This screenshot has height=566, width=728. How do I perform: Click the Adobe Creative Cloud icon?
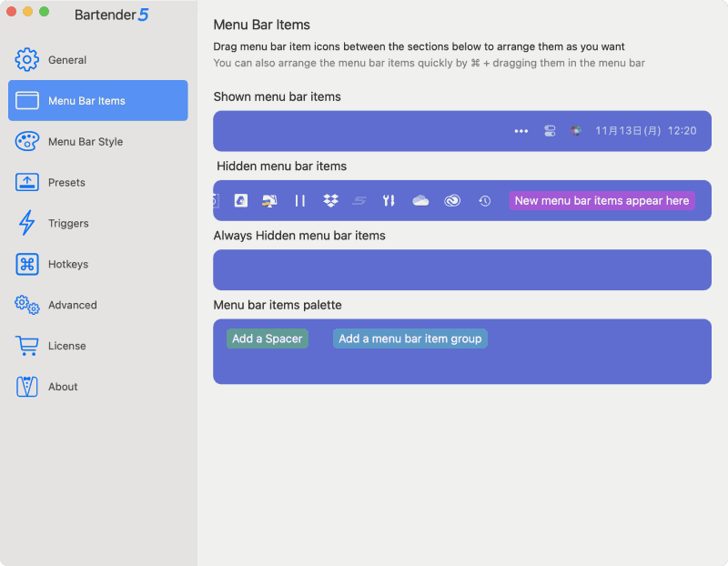point(451,200)
